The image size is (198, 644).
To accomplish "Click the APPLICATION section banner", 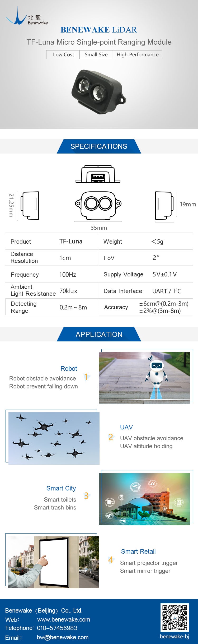I will [99, 335].
